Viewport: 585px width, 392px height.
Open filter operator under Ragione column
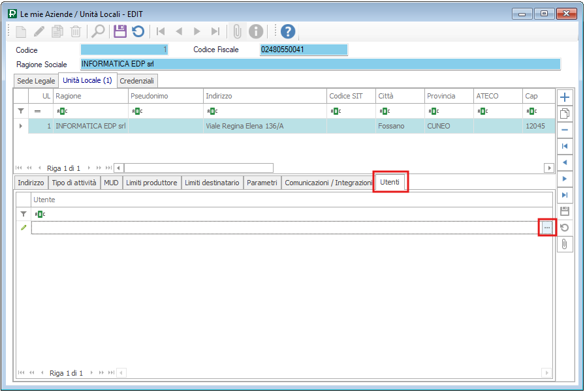coord(61,112)
